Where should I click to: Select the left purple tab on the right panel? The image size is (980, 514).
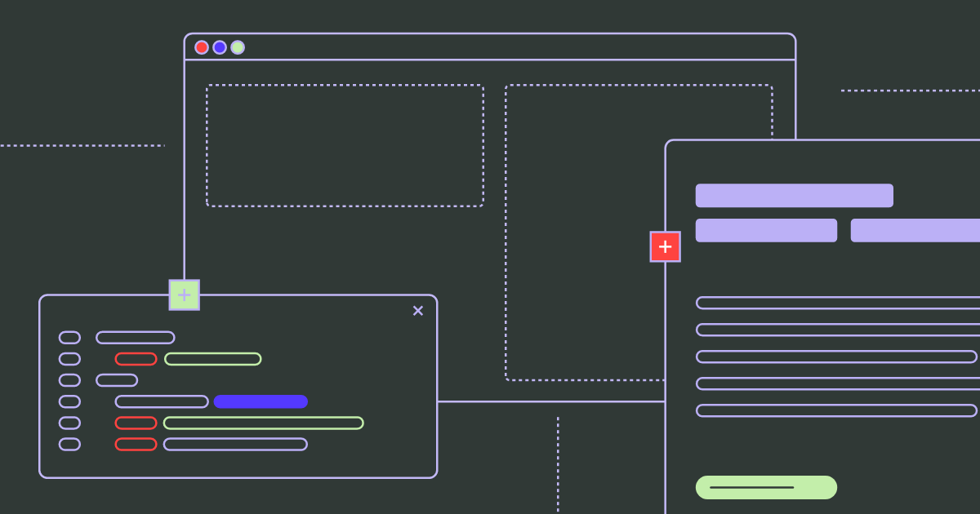(x=766, y=231)
